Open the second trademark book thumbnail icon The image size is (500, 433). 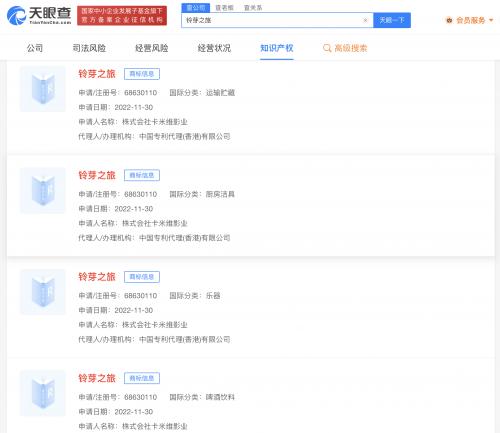tap(43, 191)
